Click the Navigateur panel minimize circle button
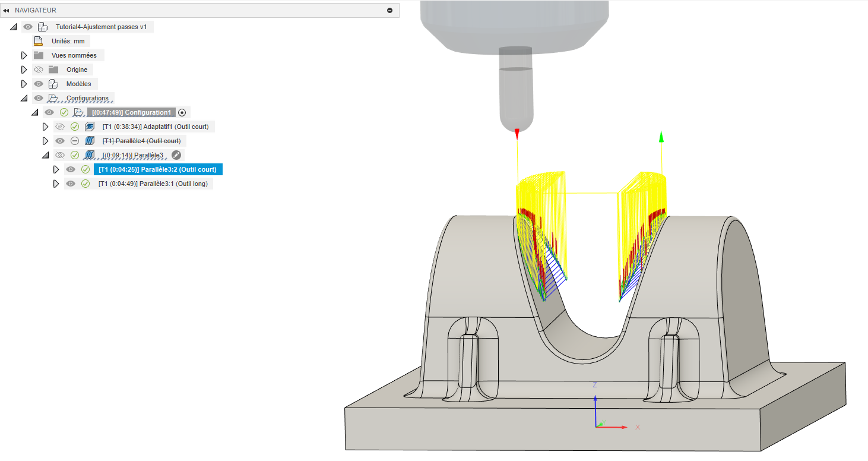The height and width of the screenshot is (461, 868). (389, 11)
